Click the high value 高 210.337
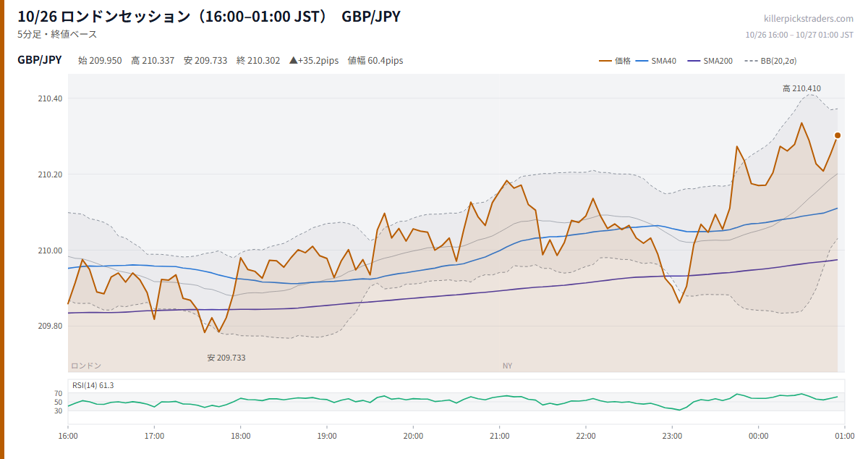The width and height of the screenshot is (868, 459). pyautogui.click(x=153, y=61)
